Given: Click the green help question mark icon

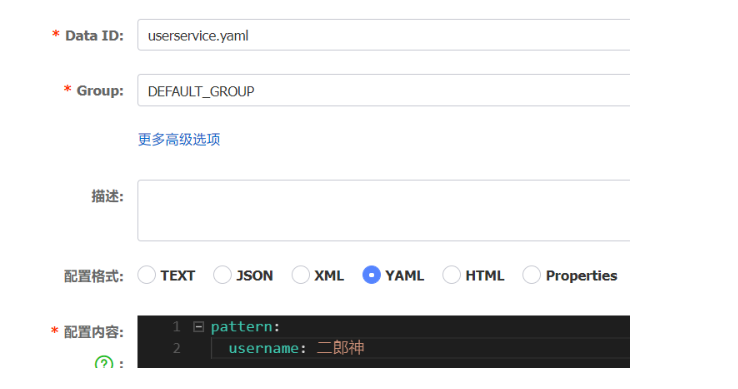Looking at the screenshot, I should [x=104, y=363].
